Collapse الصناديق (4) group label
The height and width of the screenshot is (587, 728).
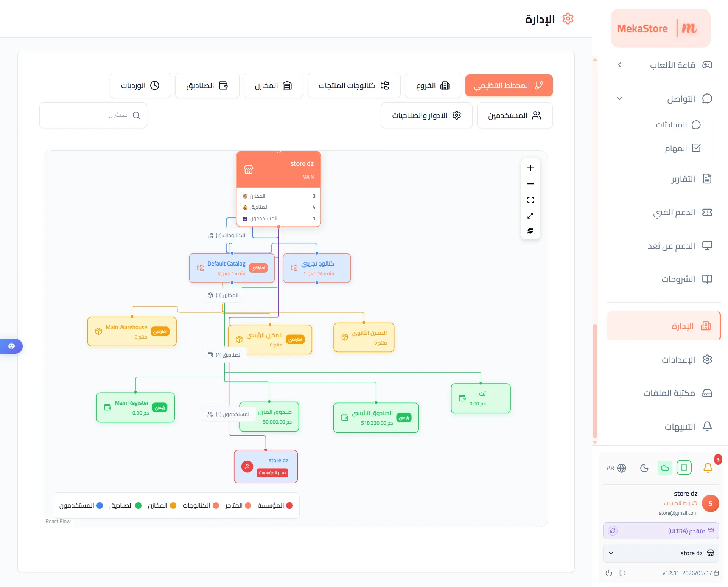(224, 355)
